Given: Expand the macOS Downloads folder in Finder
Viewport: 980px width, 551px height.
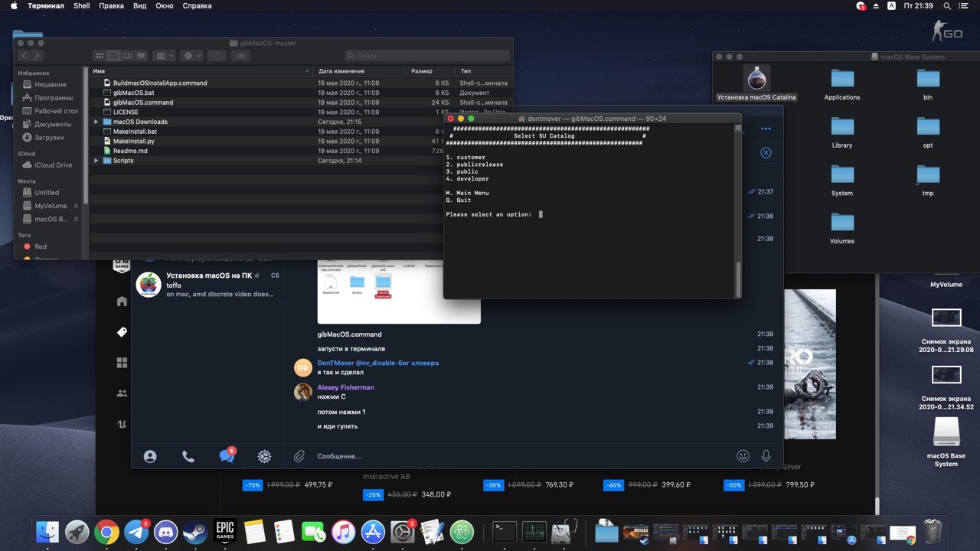Looking at the screenshot, I should pos(96,122).
